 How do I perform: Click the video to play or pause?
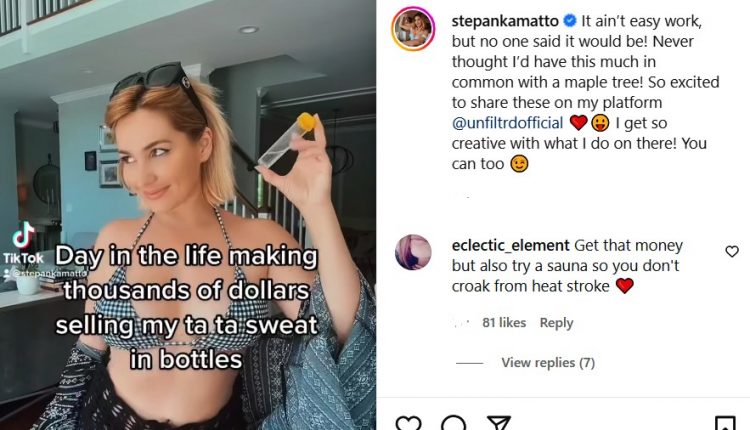(x=188, y=150)
